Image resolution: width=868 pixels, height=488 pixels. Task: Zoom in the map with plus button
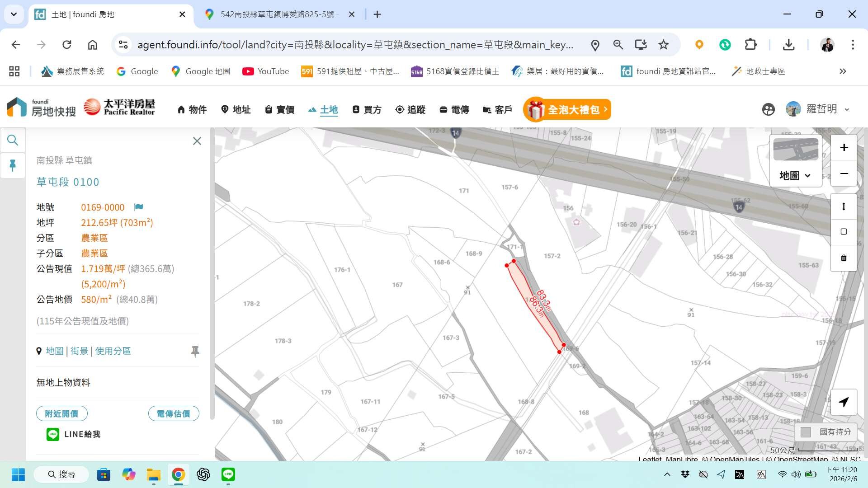(844, 147)
